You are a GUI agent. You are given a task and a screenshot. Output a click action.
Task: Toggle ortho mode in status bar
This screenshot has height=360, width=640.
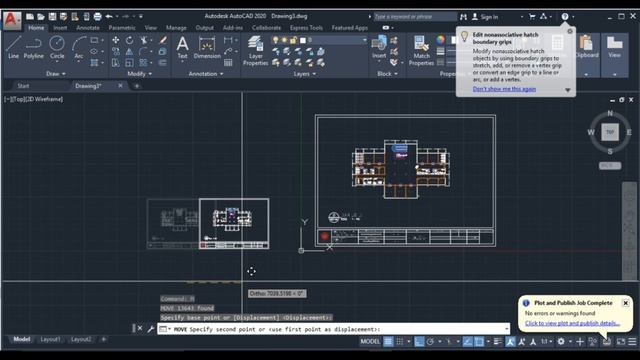(419, 342)
